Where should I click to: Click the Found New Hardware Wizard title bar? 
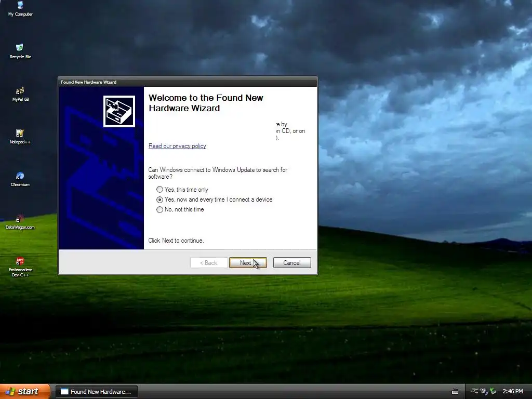[x=188, y=82]
